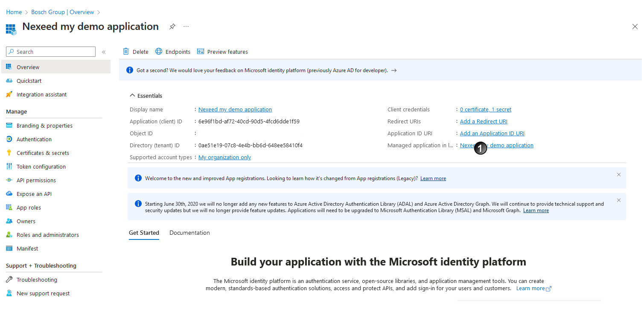Click the Delete trash can icon
The height and width of the screenshot is (309, 644).
[x=126, y=51]
